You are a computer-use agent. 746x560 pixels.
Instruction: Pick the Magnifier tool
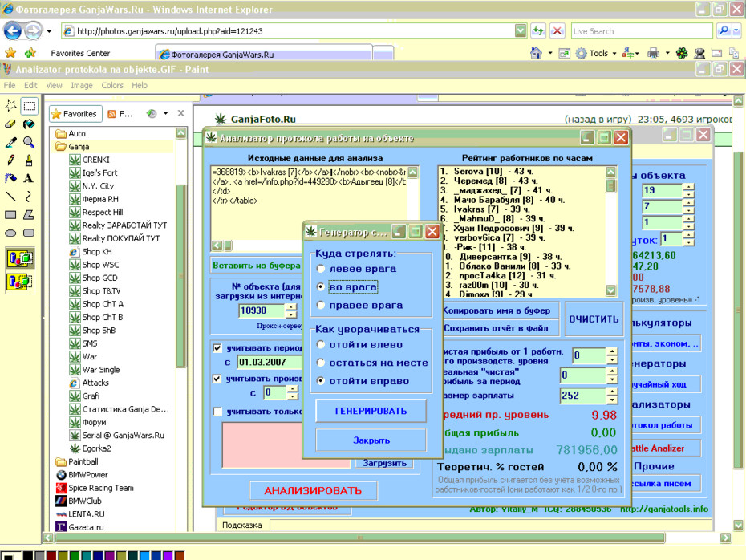click(29, 142)
